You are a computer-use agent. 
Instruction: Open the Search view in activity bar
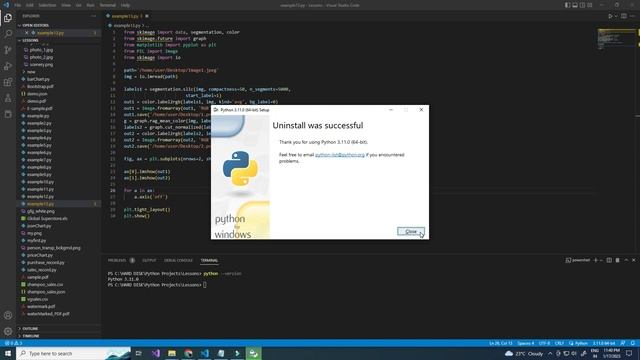pyautogui.click(x=8, y=34)
